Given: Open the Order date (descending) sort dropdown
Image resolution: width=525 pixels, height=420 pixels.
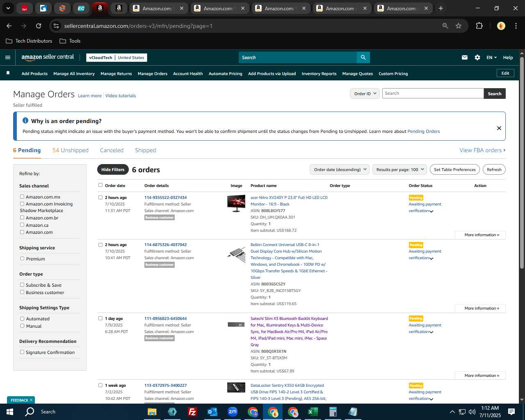Looking at the screenshot, I should (x=340, y=169).
